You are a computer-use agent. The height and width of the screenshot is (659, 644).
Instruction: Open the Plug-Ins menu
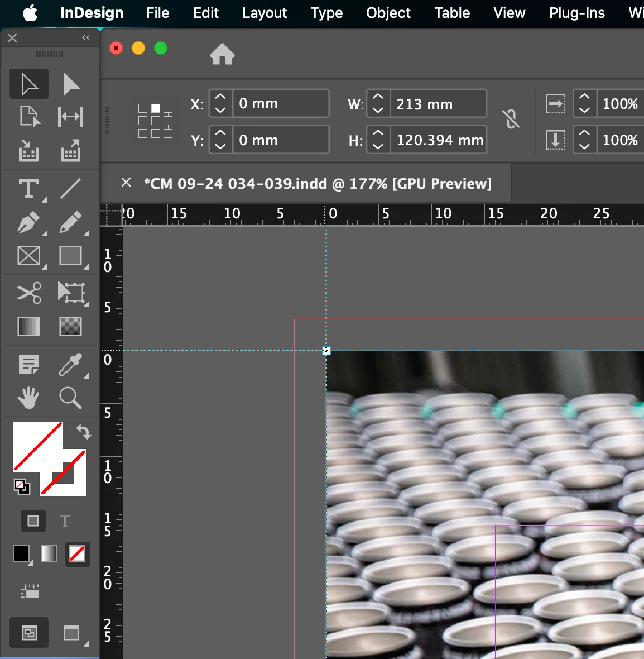577,13
